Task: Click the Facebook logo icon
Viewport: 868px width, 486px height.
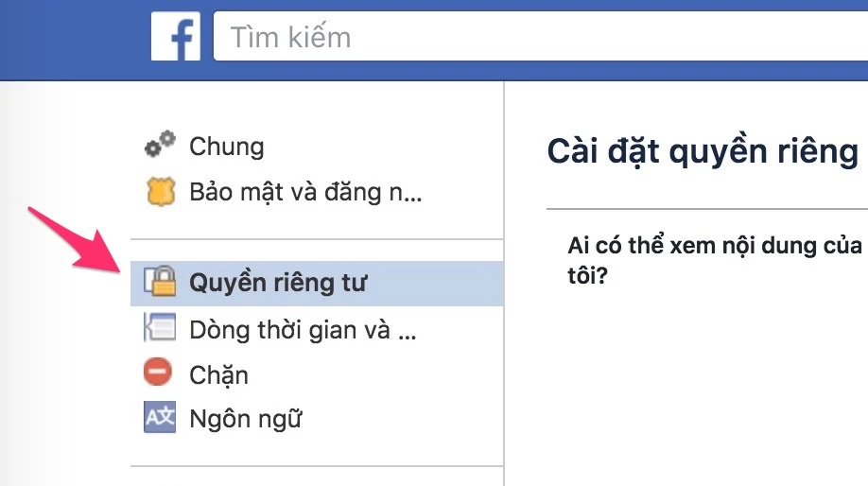Action: click(x=176, y=37)
